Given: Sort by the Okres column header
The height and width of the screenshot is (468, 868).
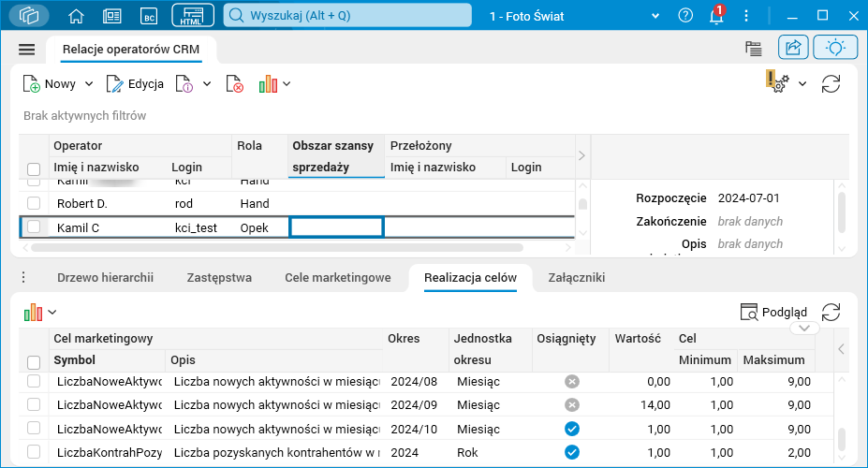Looking at the screenshot, I should click(x=415, y=349).
